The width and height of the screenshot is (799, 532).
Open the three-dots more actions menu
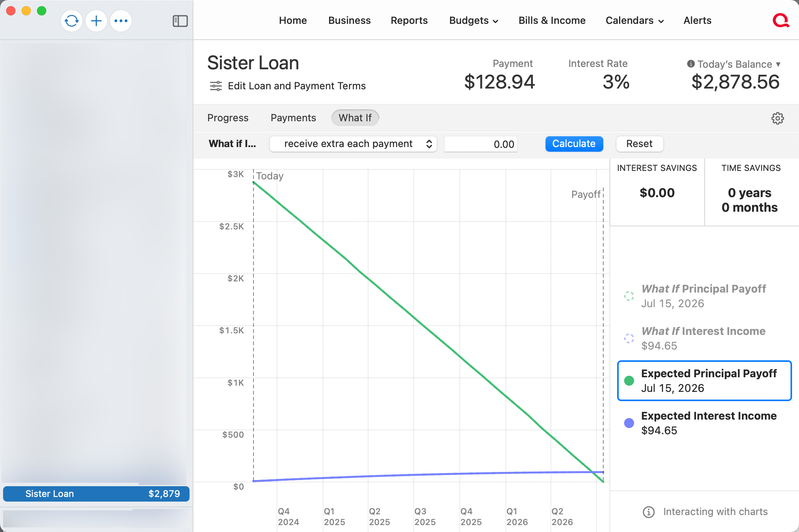[121, 21]
